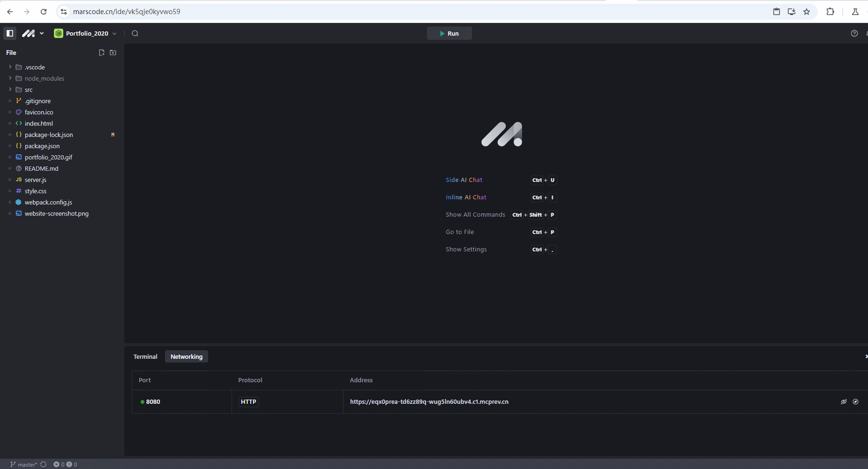Toggle the sidebar panel icon
Viewport: 868px width, 469px height.
(x=10, y=33)
